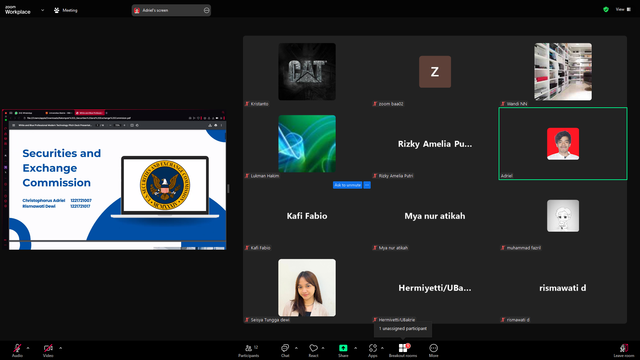Image resolution: width=640 pixels, height=360 pixels.
Task: Open the Apps panel
Action: (373, 350)
